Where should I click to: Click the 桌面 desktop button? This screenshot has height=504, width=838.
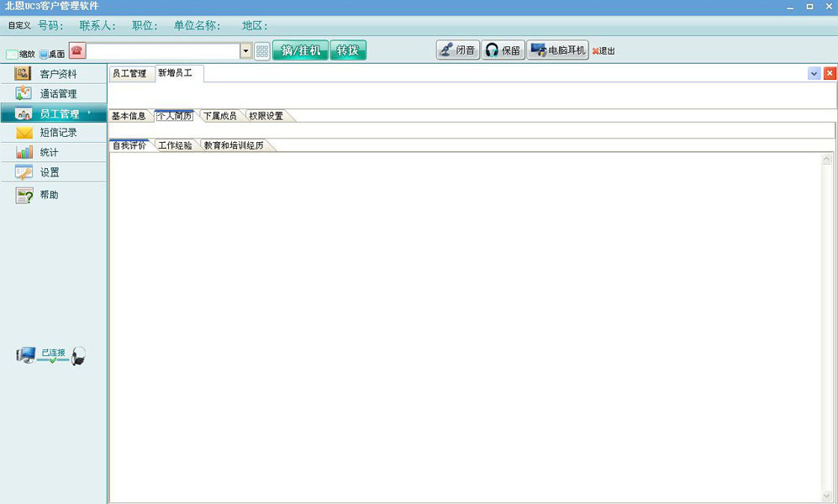(x=52, y=54)
